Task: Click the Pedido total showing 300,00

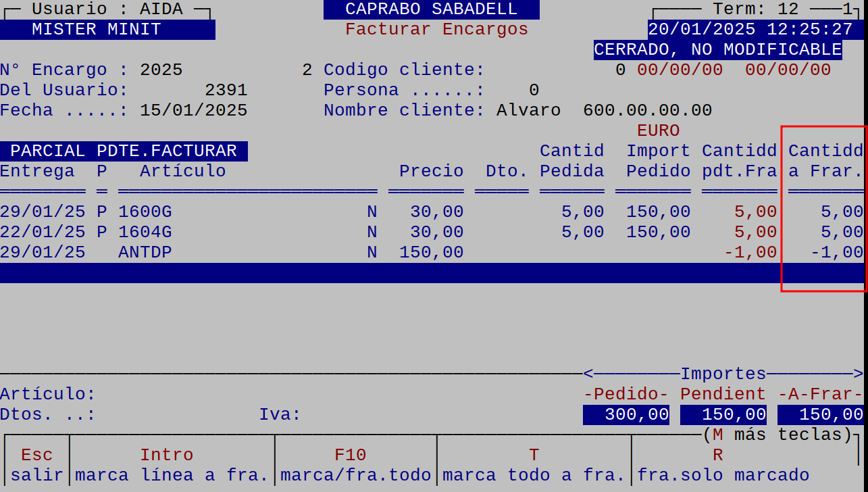Action: click(x=626, y=414)
